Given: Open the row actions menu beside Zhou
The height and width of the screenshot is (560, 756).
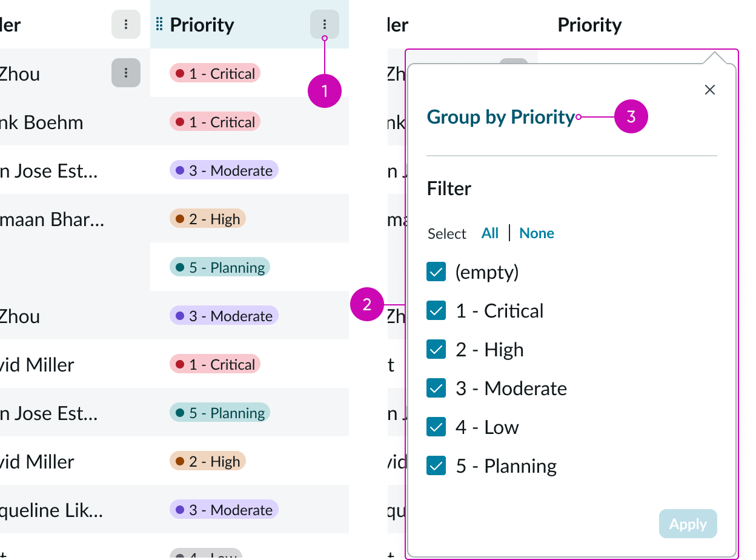Looking at the screenshot, I should click(x=125, y=73).
